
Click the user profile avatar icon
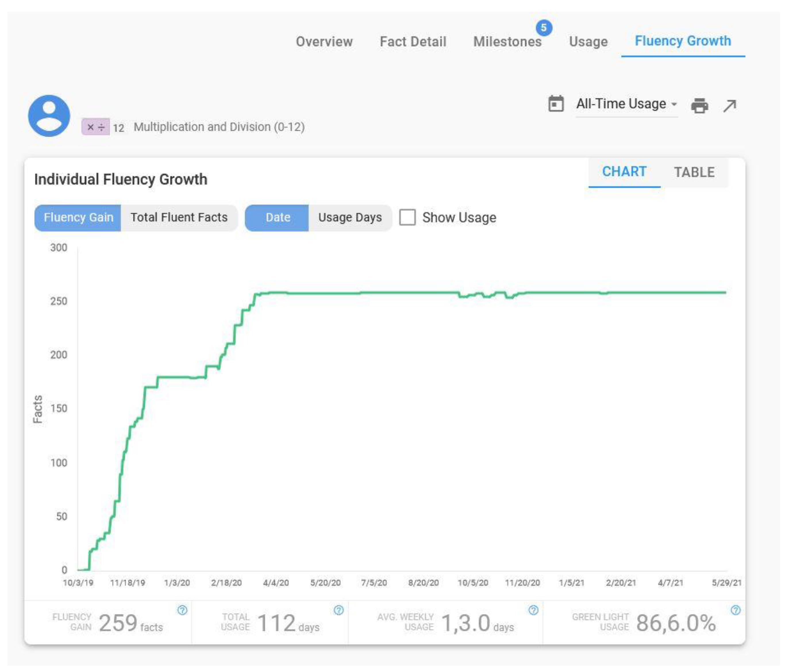tap(49, 116)
